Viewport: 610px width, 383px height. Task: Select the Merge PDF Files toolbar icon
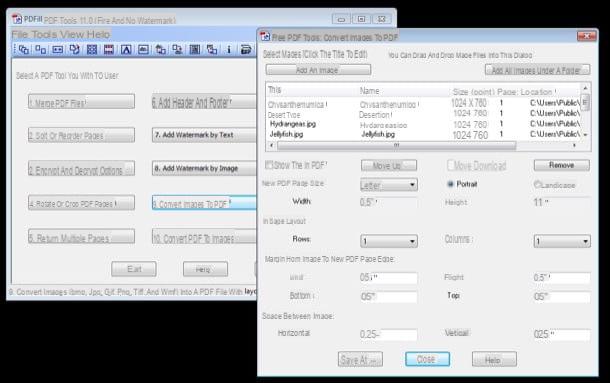[x=23, y=49]
